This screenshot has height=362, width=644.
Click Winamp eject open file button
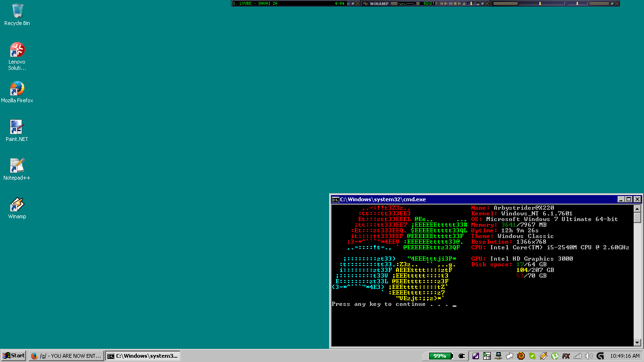(x=464, y=3)
